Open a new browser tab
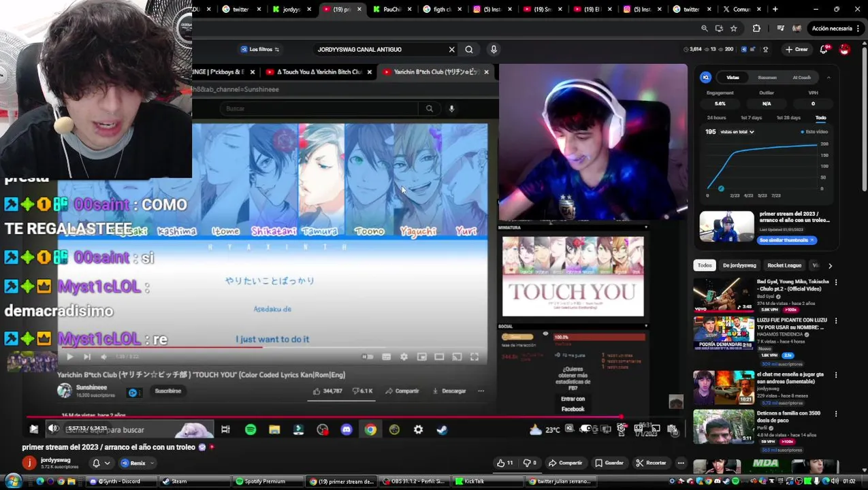The height and width of the screenshot is (490, 868). click(x=775, y=9)
